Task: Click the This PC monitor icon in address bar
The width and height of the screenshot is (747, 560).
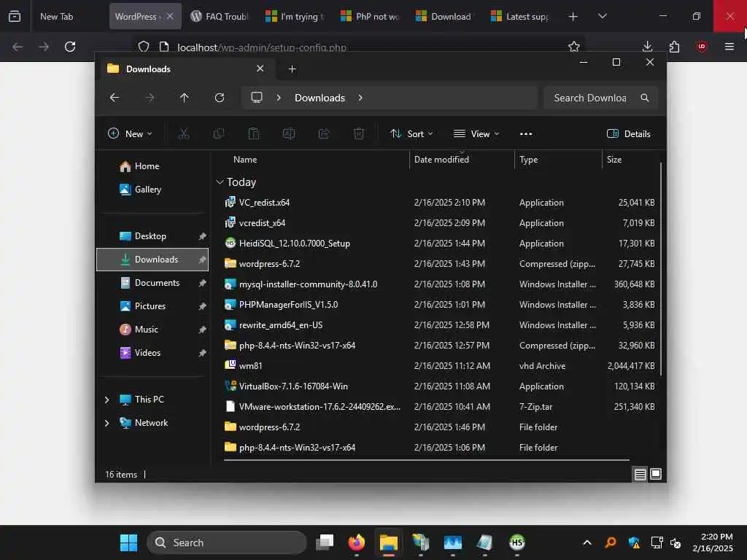Action: click(257, 98)
